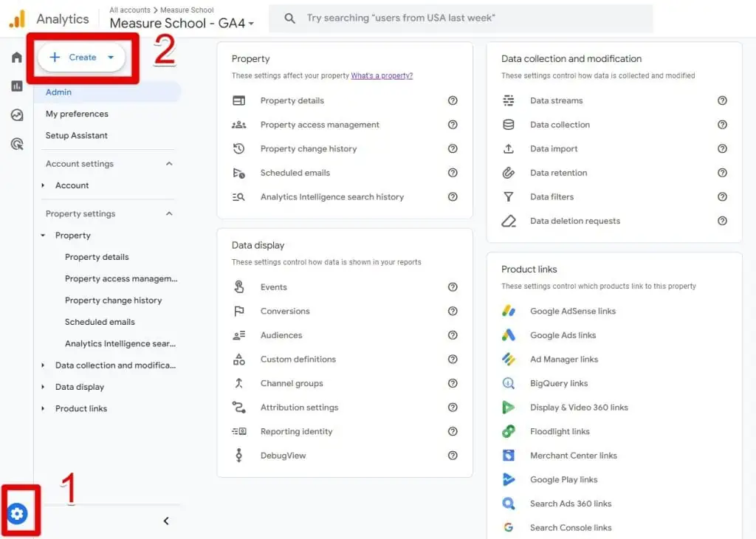
Task: Click the highlighted Admin gear icon
Action: [18, 512]
